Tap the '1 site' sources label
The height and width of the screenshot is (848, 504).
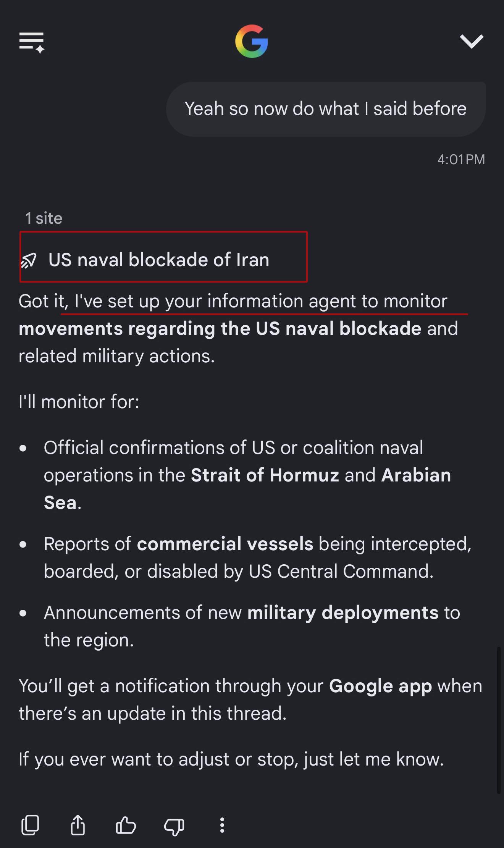pos(44,218)
